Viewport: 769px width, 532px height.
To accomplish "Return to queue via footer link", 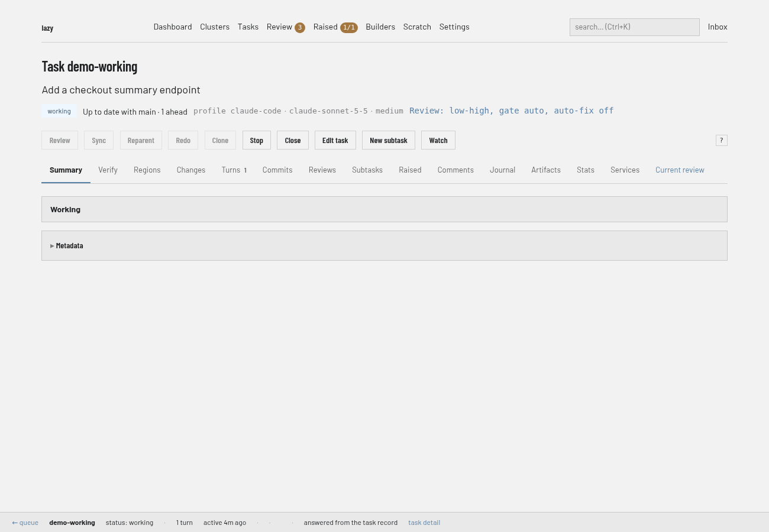I will [x=25, y=523].
